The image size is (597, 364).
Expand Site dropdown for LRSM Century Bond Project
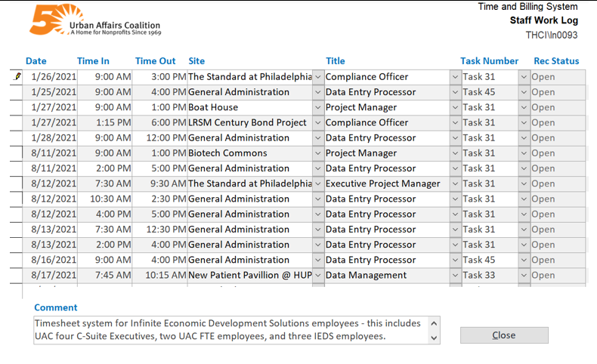click(x=318, y=123)
